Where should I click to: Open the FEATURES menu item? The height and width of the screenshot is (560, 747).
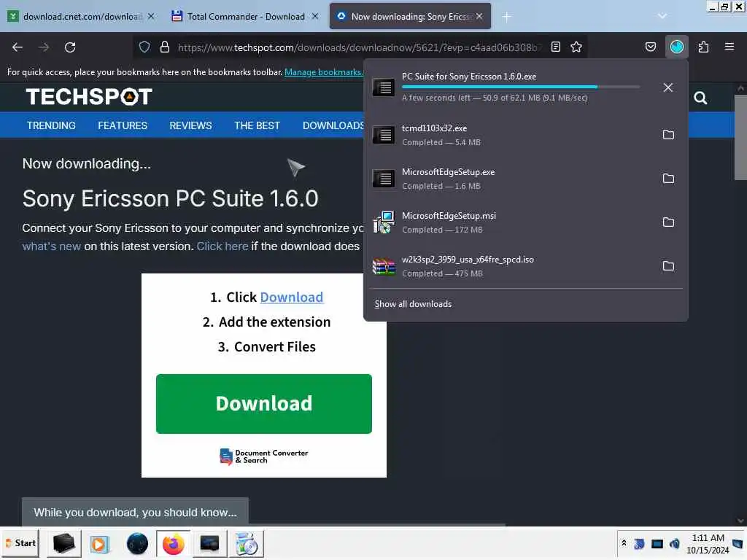coord(123,125)
